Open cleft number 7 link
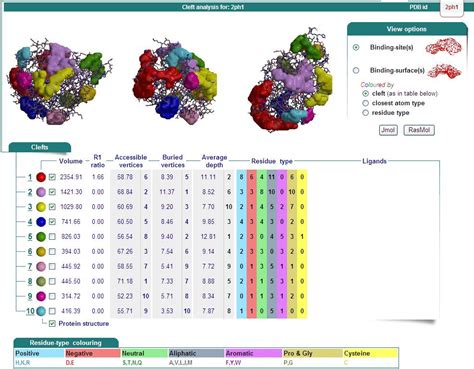Screen dimensions: 474x369 coord(30,266)
